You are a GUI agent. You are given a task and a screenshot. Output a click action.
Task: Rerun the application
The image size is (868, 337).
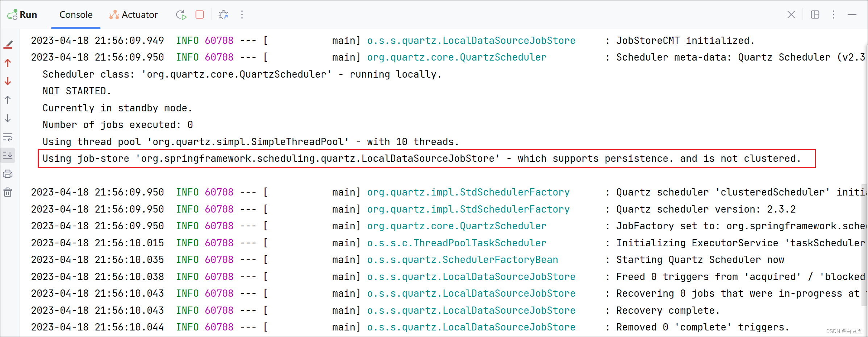[181, 15]
